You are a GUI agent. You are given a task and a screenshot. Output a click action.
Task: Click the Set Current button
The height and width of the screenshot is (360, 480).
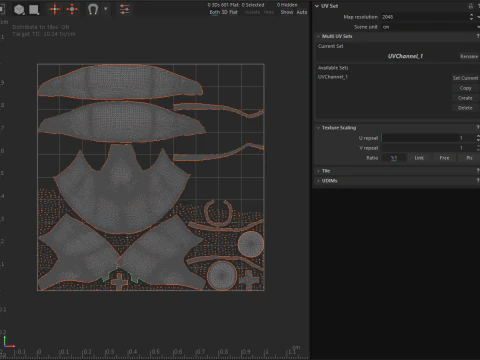465,78
